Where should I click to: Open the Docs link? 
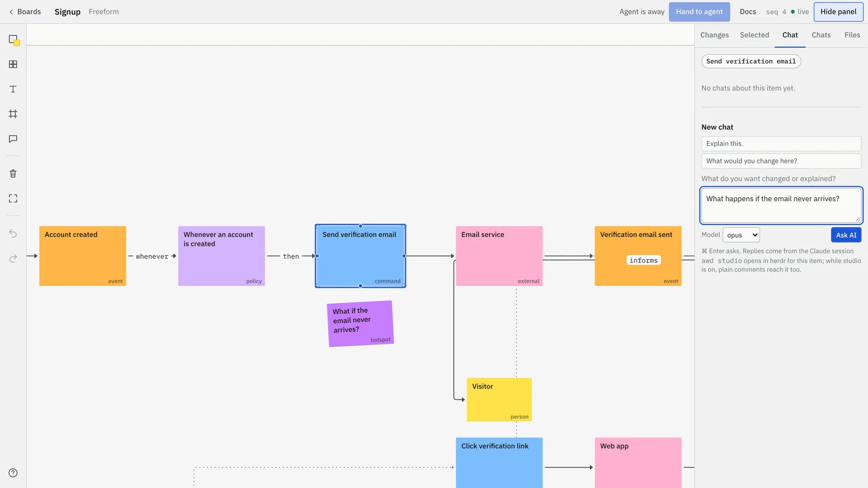[x=748, y=11]
